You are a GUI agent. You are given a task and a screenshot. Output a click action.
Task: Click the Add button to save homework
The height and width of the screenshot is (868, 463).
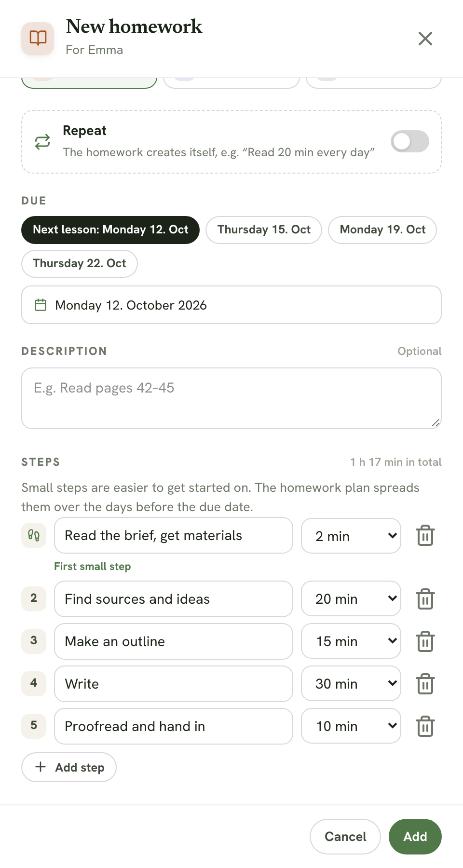coord(415,837)
